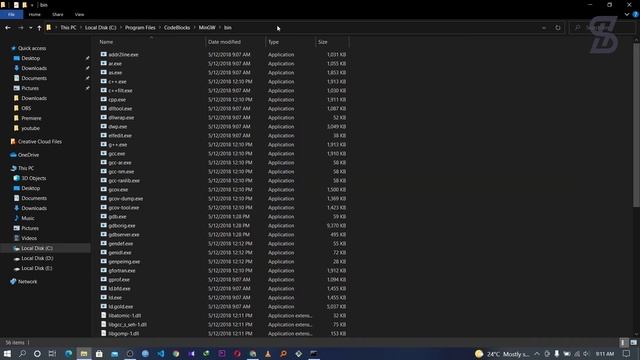
Task: Open pinned Documents under Quick access
Action: (x=34, y=78)
